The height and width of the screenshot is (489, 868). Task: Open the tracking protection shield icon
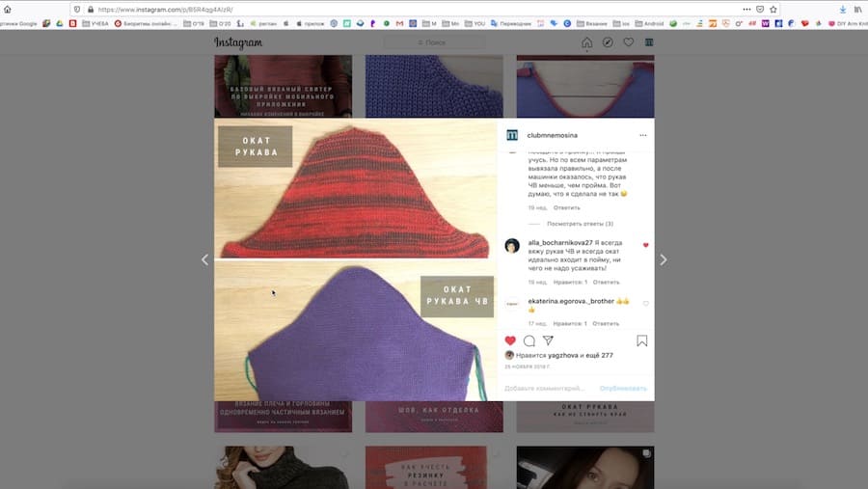click(77, 10)
